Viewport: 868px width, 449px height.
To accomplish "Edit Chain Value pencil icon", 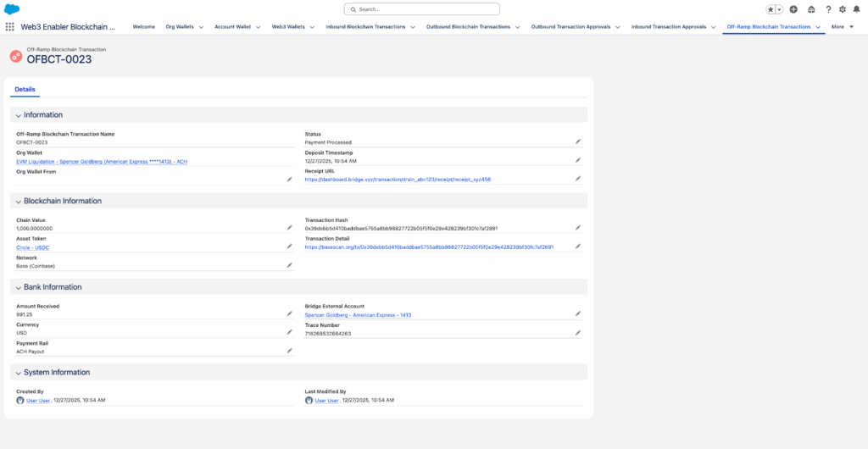I will click(289, 228).
